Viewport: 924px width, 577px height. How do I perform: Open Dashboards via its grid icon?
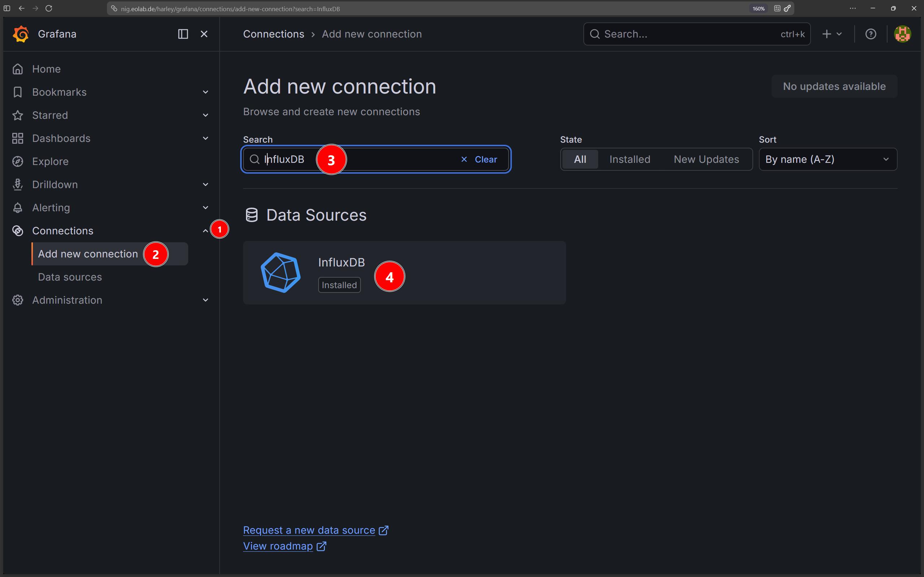click(18, 138)
